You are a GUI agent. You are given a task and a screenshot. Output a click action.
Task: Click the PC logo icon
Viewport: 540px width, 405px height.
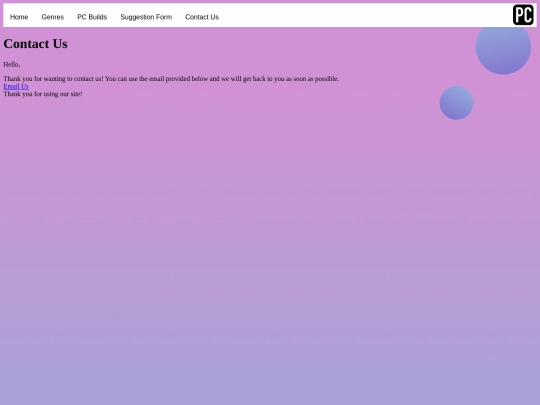pos(523,15)
